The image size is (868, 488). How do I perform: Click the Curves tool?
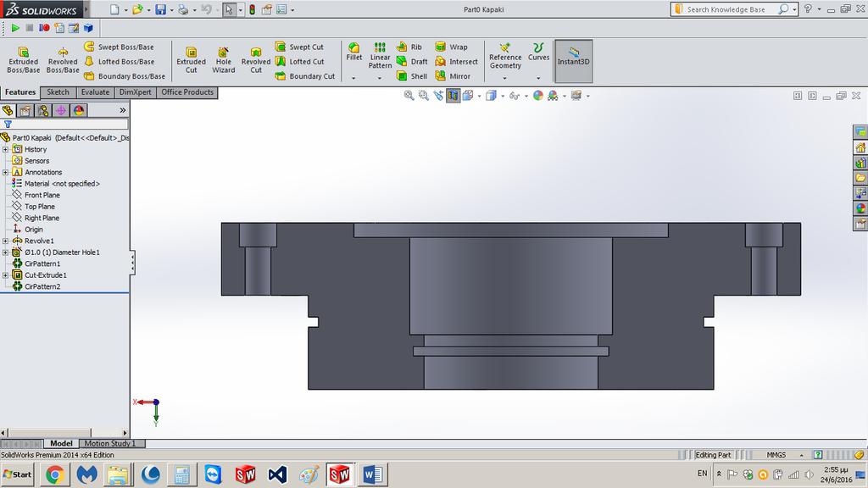coord(538,52)
